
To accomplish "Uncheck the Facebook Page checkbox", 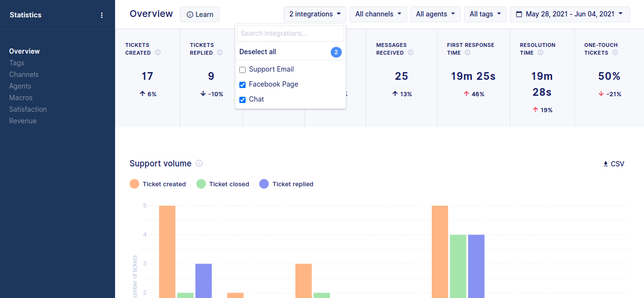I will (x=243, y=85).
